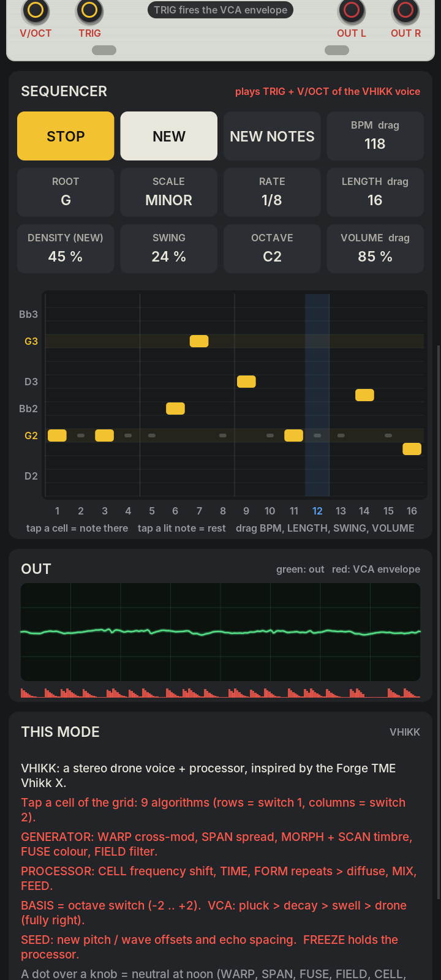
Task: Click the 'plays TRIG + V/OCT' caption
Action: (x=328, y=91)
